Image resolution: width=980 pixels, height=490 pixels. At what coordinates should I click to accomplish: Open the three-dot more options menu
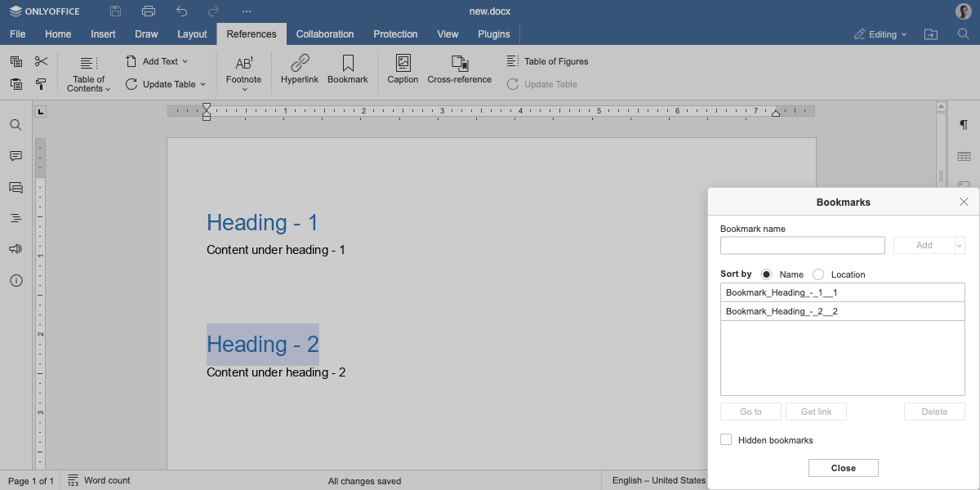[x=247, y=11]
